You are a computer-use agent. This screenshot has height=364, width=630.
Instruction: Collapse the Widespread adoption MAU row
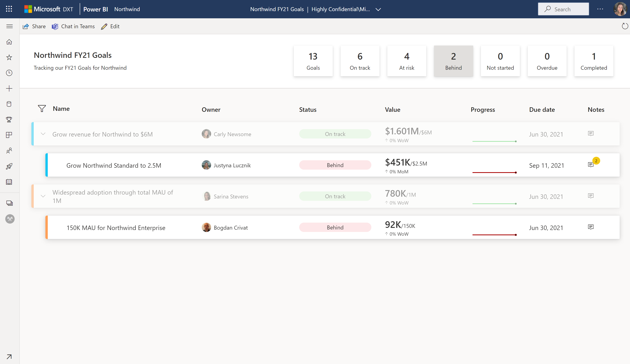pos(43,196)
